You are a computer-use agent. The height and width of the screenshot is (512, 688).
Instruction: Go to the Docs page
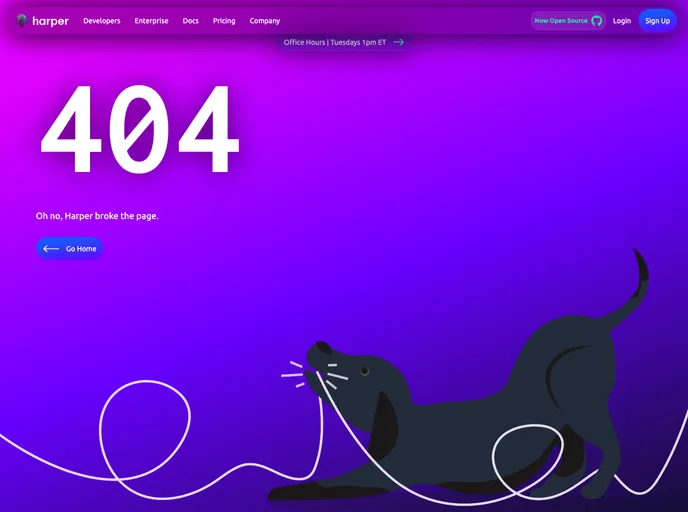(x=191, y=21)
